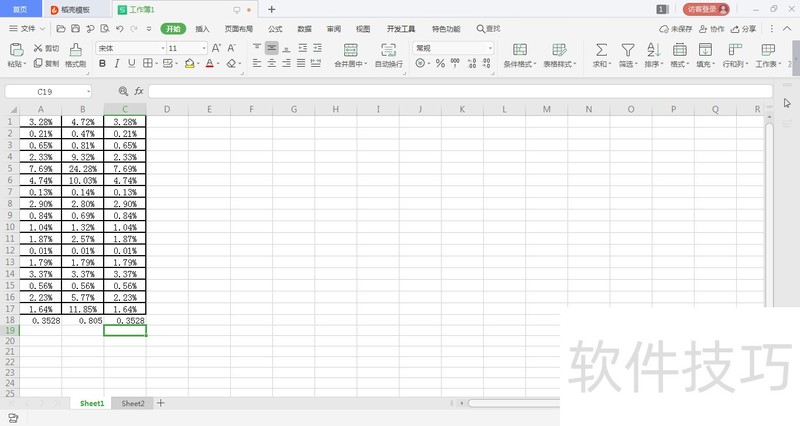Switch to the Formulas (公式) tab

275,29
